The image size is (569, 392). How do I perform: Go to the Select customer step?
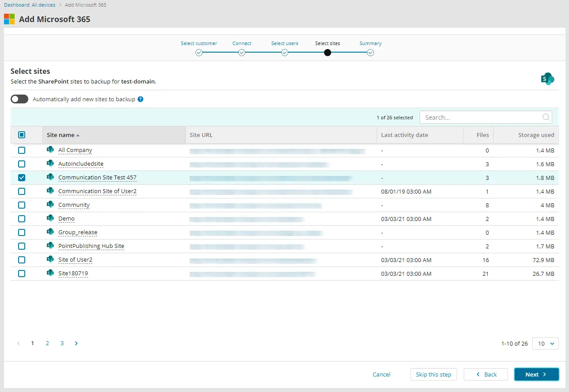pos(199,43)
